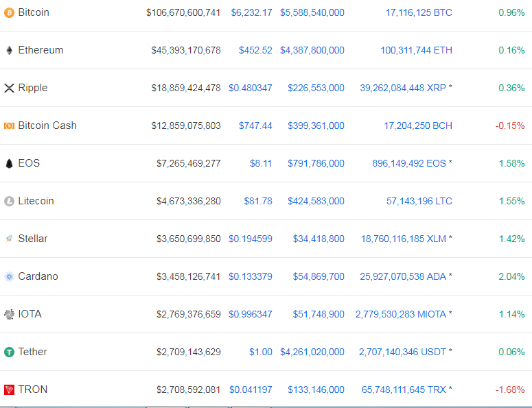Click the TRON red logo icon

click(x=9, y=389)
